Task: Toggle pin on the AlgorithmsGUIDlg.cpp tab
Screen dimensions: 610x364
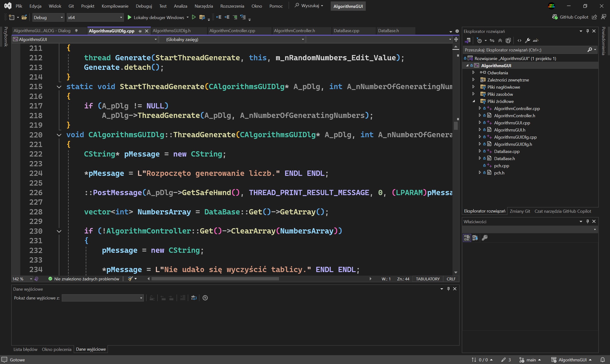Action: coord(140,31)
